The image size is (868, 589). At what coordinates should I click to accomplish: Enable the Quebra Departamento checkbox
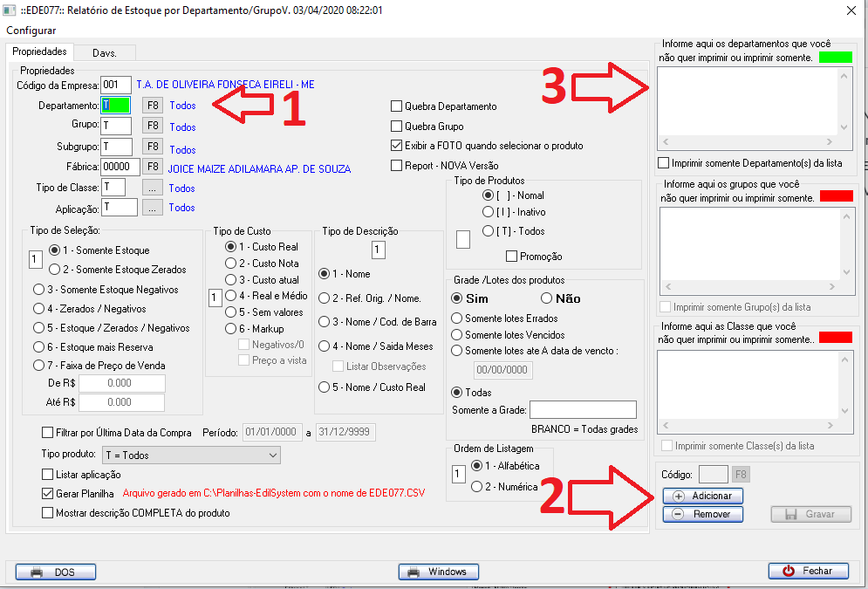[398, 106]
